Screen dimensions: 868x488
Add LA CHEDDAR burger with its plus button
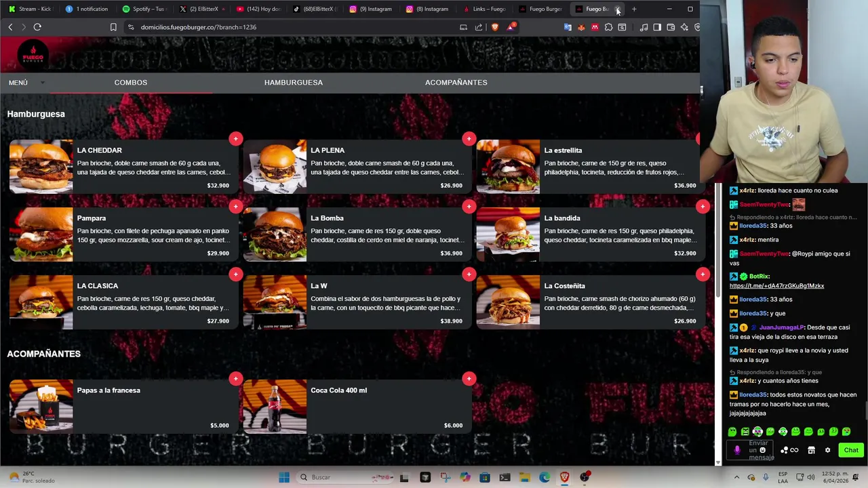[235, 138]
